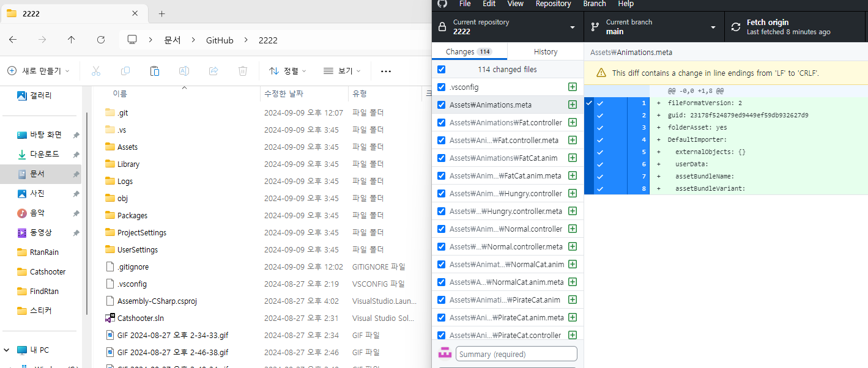This screenshot has width=868, height=368.
Task: Open the Catshooter folder in the sidebar
Action: pos(48,271)
